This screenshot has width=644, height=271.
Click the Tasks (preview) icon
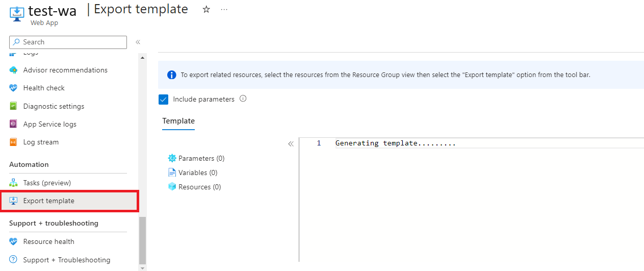pos(14,183)
